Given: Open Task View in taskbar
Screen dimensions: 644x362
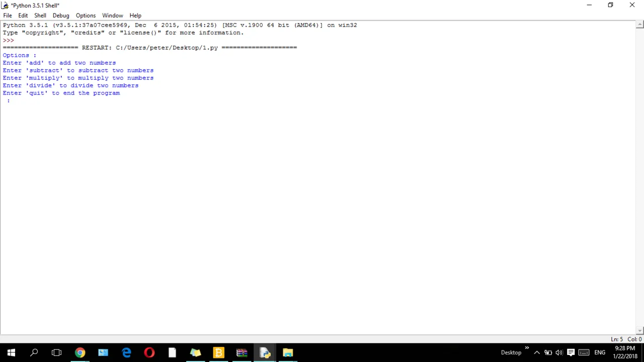Looking at the screenshot, I should click(x=56, y=352).
